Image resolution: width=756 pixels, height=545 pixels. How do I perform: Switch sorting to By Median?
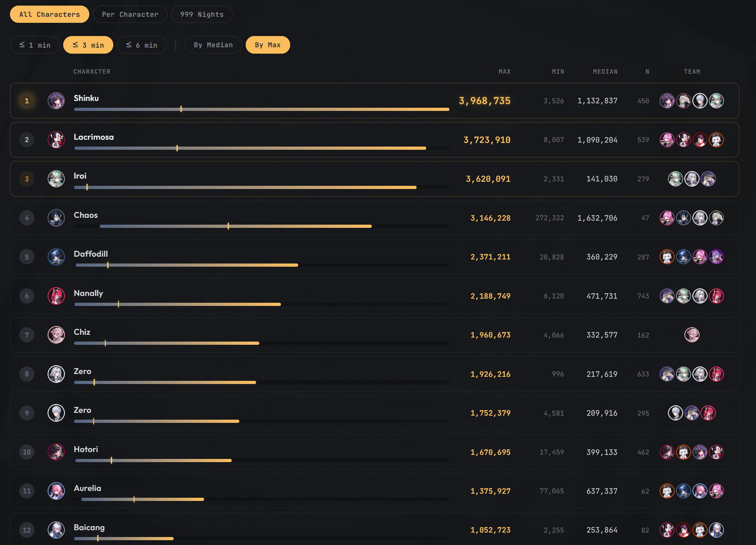pyautogui.click(x=213, y=45)
